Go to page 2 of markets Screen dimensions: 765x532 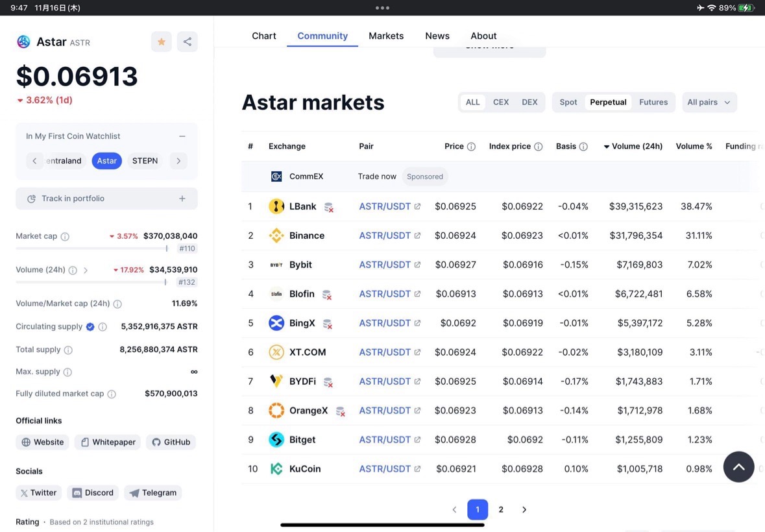[501, 510]
